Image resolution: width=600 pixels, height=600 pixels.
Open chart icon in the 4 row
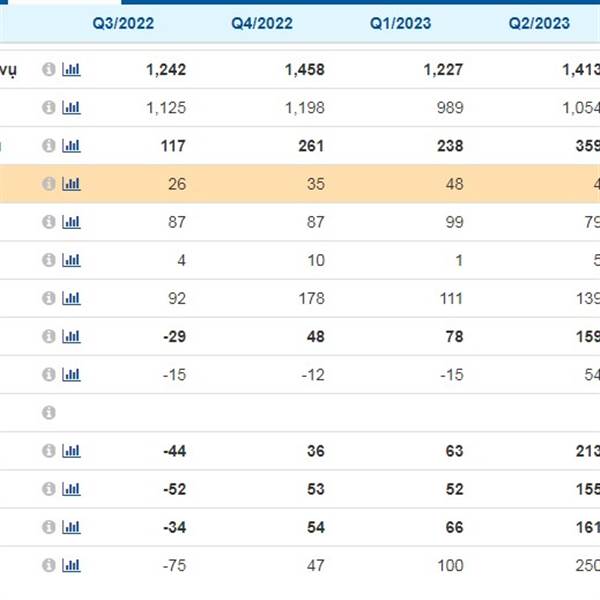point(71,260)
